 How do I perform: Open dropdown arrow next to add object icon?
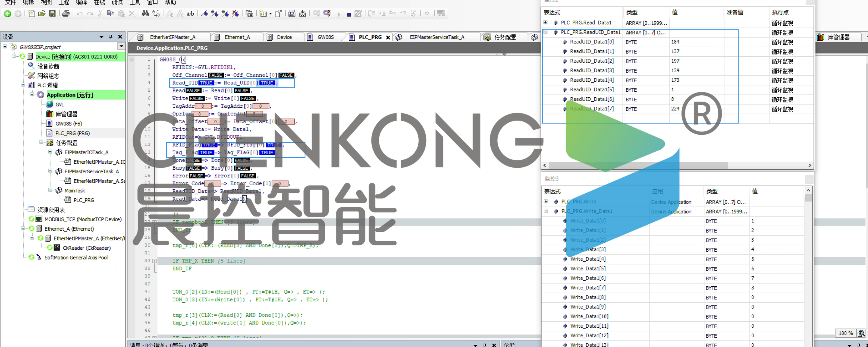[x=270, y=14]
